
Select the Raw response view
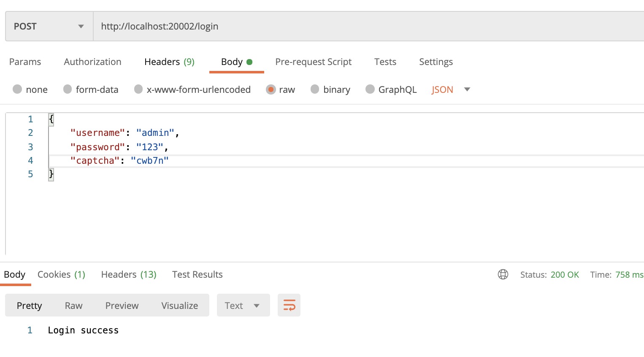pos(73,306)
